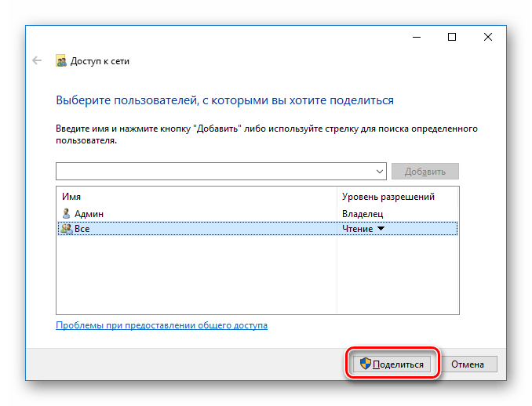Click the back arrow icon
Screen dimensions: 532x406
tap(37, 60)
